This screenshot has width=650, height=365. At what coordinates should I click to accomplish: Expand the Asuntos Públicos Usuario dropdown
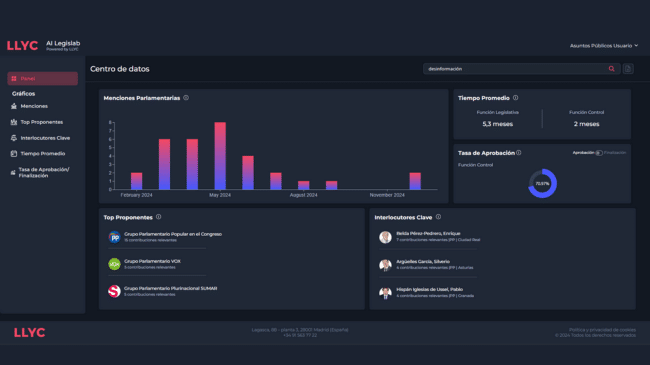click(x=604, y=46)
